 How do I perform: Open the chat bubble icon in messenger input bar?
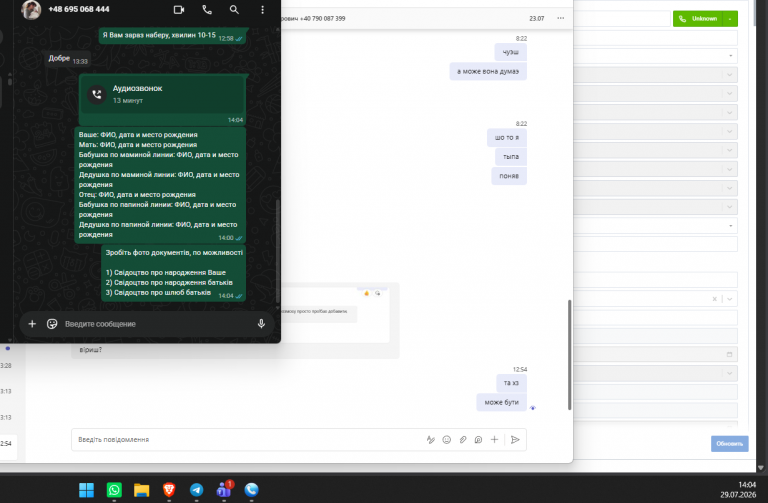[479, 440]
